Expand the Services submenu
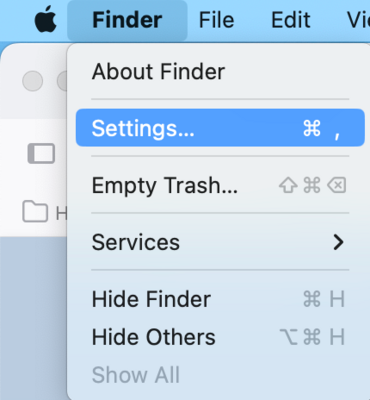This screenshot has height=400, width=370. (x=220, y=242)
